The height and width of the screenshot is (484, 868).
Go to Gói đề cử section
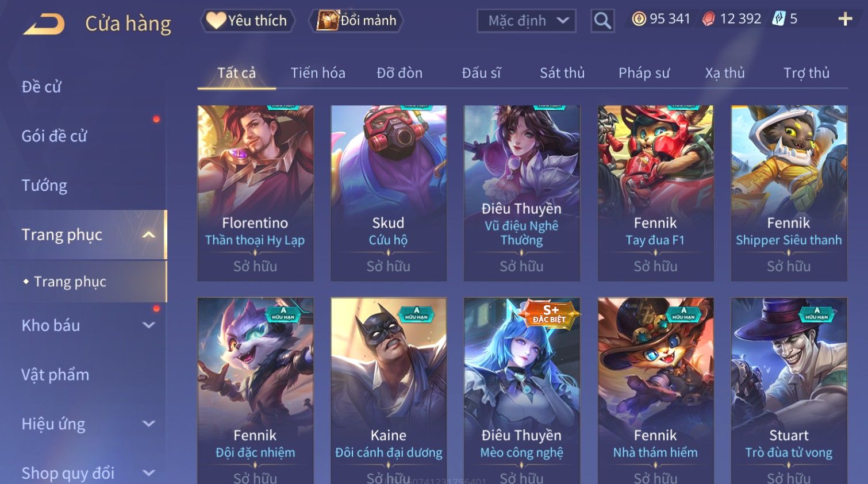(54, 136)
